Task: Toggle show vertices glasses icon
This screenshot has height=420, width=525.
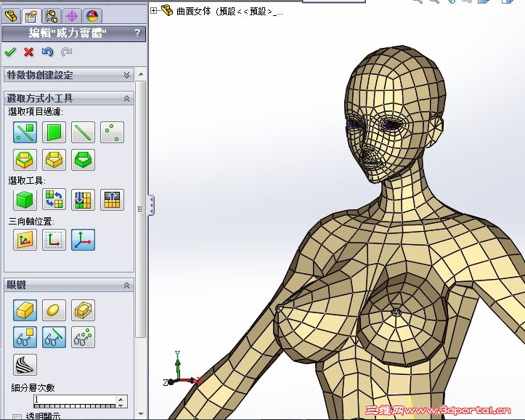Action: [83, 337]
